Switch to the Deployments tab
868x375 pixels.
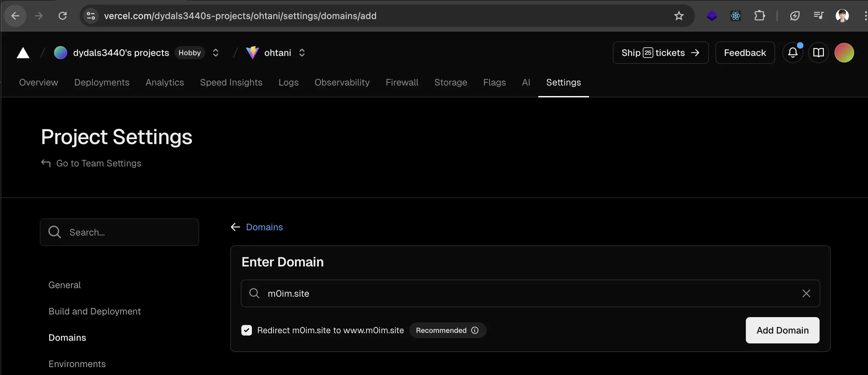pyautogui.click(x=102, y=83)
